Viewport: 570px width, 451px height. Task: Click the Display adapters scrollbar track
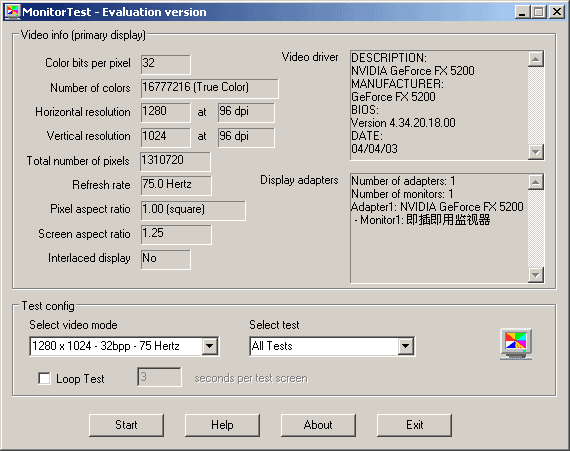coord(536,228)
